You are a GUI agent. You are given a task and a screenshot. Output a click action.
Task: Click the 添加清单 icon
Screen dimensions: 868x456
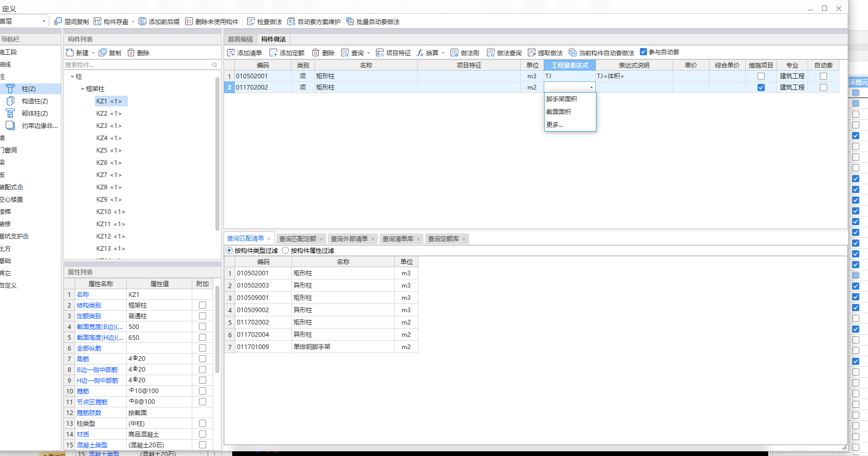(x=231, y=53)
